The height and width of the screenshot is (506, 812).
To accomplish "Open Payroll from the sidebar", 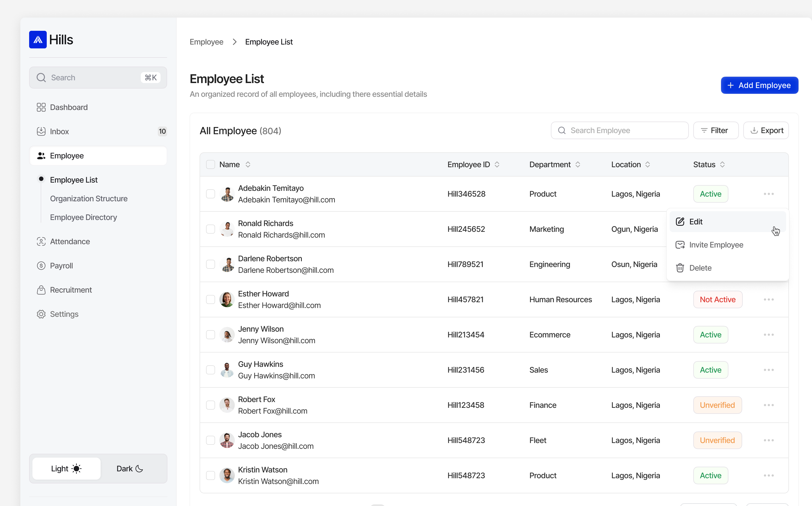I will tap(61, 265).
